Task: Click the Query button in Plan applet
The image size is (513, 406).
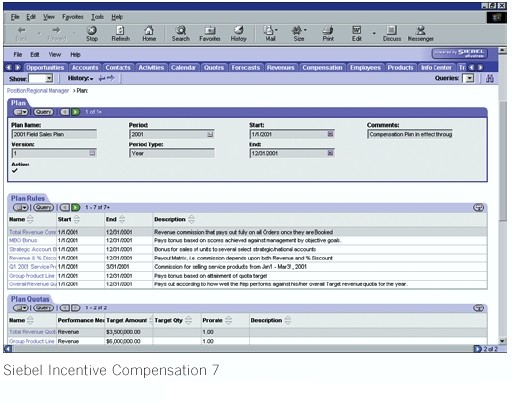Action: 43,112
